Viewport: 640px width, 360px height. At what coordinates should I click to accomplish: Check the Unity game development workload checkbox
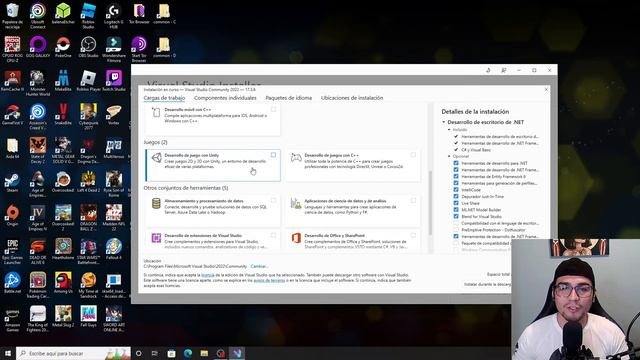click(x=273, y=155)
